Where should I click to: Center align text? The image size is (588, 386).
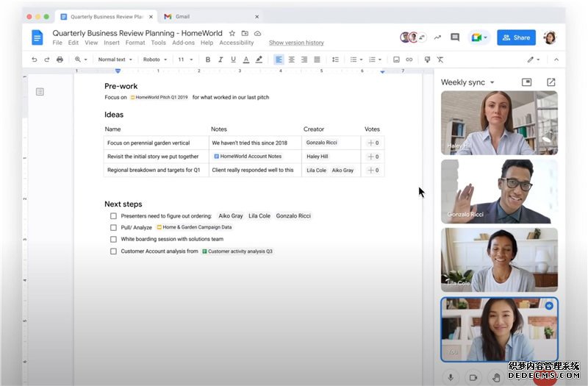[x=291, y=60]
